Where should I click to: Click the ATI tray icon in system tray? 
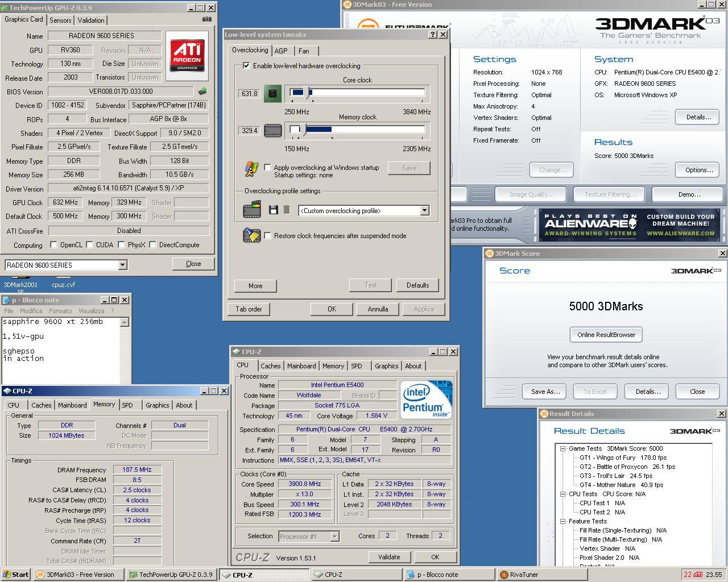(698, 575)
